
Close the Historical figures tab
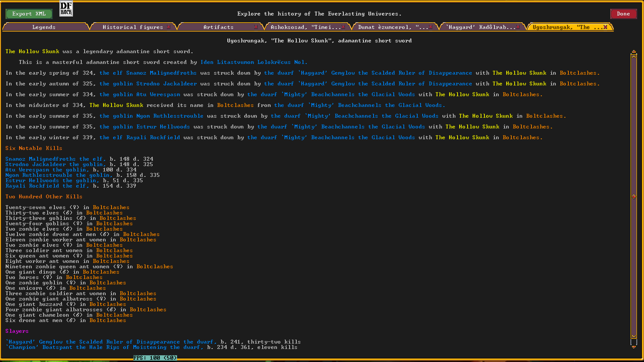[169, 27]
